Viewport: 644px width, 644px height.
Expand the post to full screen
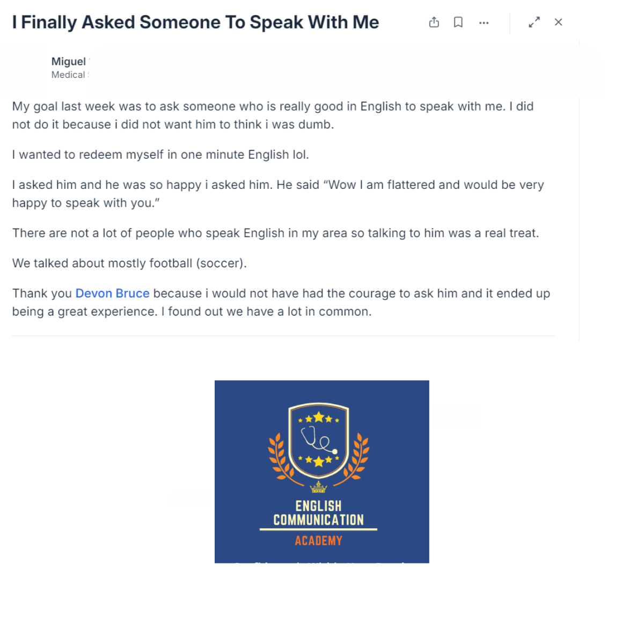click(534, 23)
